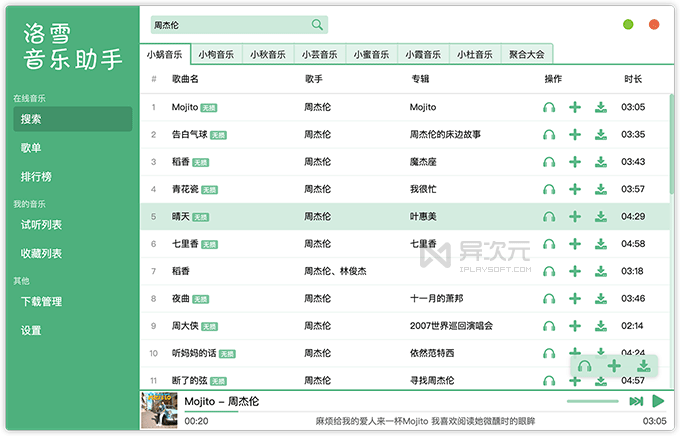Skip to next track in player
Image resolution: width=680 pixels, height=436 pixels.
[x=636, y=401]
